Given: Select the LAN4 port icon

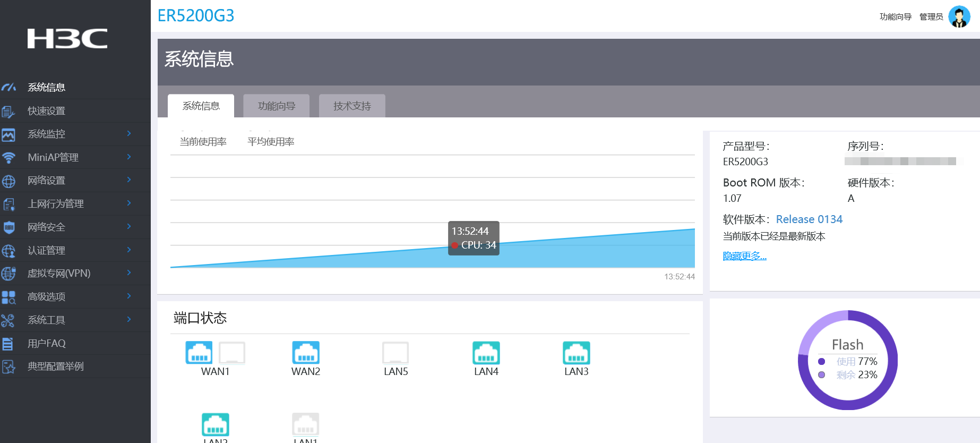Looking at the screenshot, I should (486, 353).
